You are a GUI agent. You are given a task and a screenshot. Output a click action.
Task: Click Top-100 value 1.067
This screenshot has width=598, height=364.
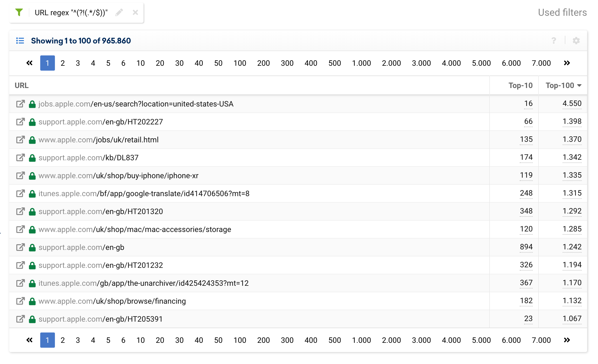pyautogui.click(x=572, y=319)
